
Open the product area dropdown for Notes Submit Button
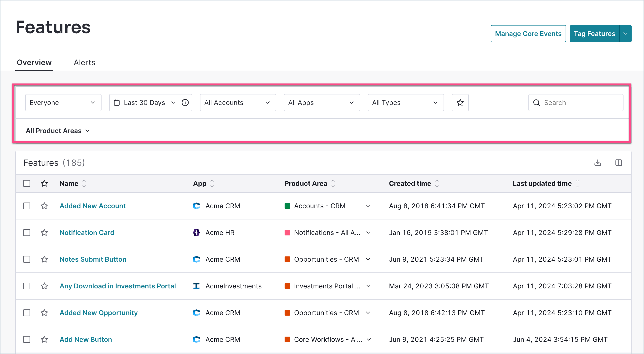click(x=368, y=259)
